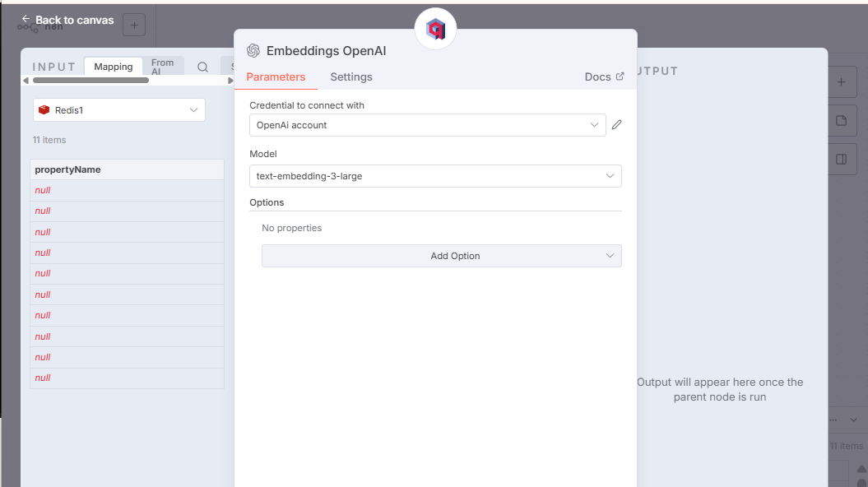Go back to canvas

coord(67,20)
